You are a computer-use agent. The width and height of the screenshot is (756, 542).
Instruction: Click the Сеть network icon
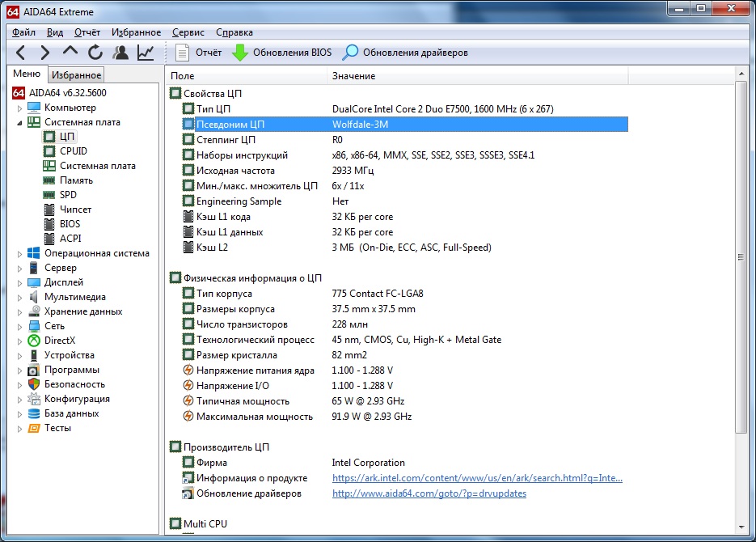point(34,327)
